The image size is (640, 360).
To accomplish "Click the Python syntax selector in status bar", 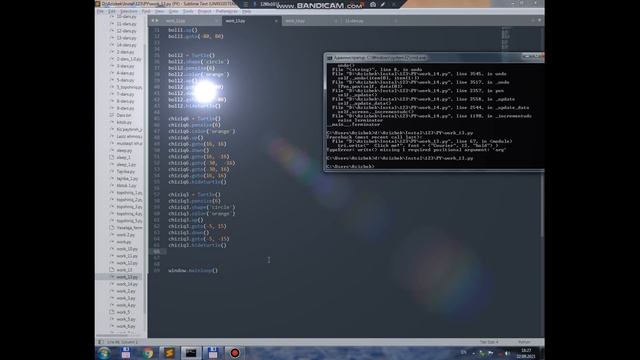I will tap(524, 342).
